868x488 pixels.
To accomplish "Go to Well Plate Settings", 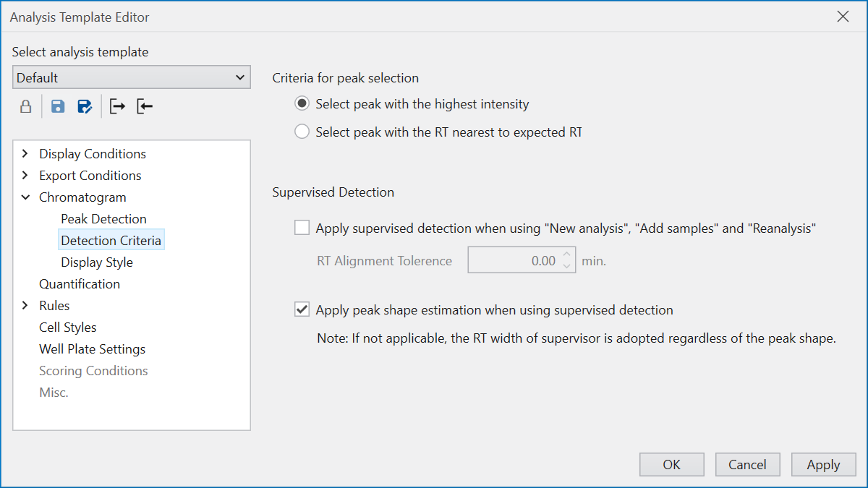I will pyautogui.click(x=92, y=348).
